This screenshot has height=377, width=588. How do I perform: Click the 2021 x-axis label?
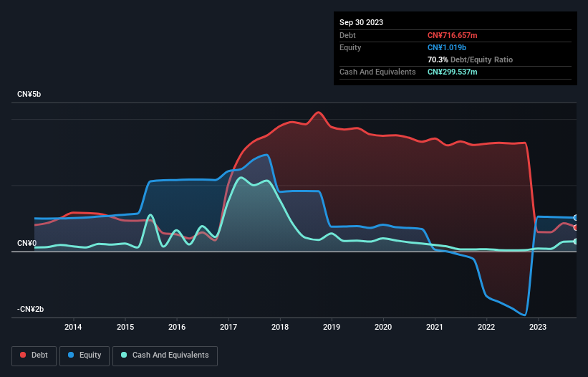tap(435, 327)
